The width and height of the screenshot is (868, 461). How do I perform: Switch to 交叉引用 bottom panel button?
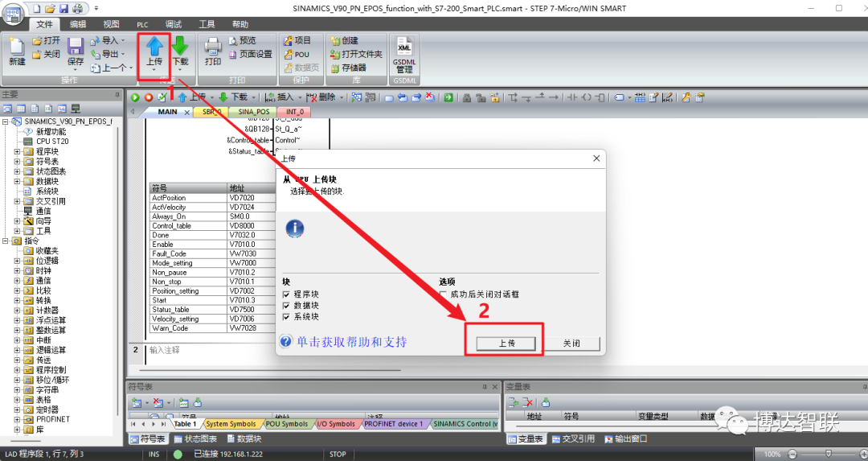point(573,438)
